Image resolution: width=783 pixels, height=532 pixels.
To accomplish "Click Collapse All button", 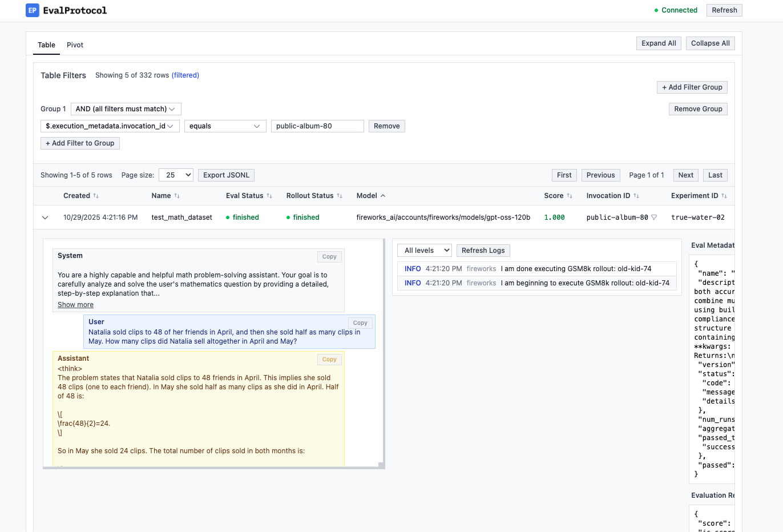I will (x=710, y=43).
